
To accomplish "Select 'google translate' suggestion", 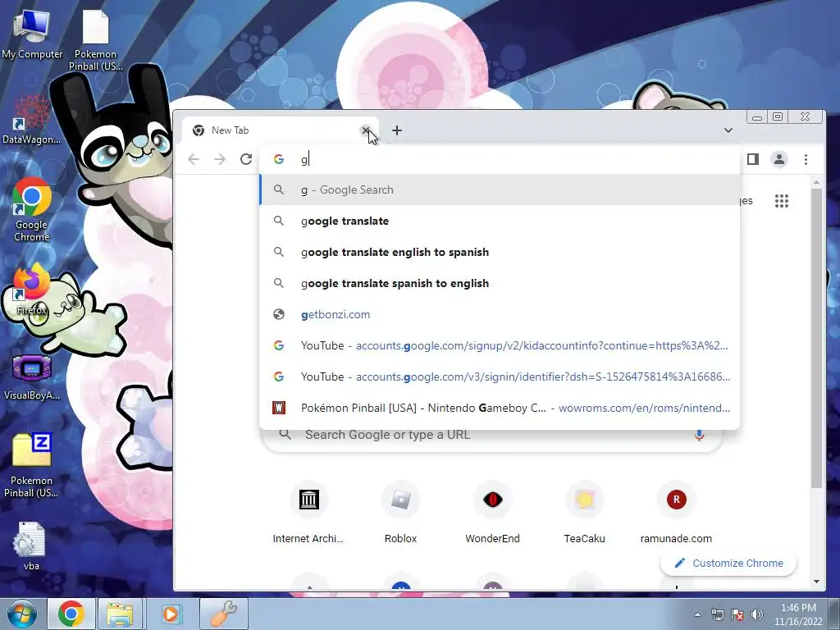I will tap(500, 221).
